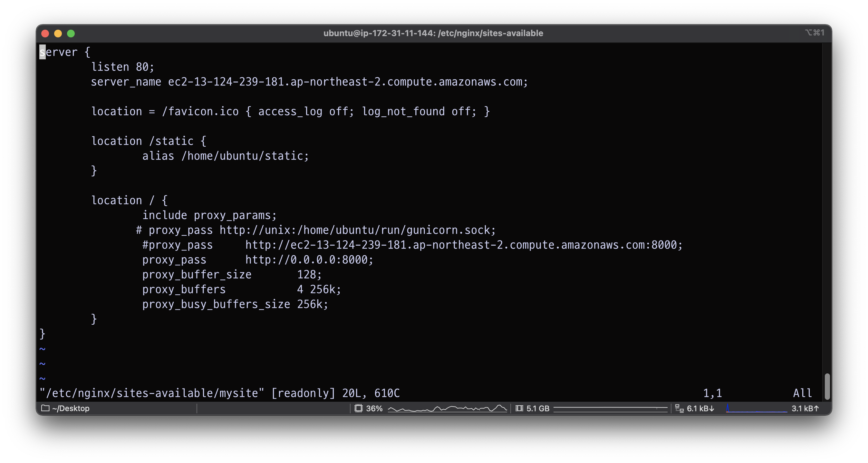This screenshot has width=868, height=463.
Task: Click the CPU chip icon in status bar
Action: click(x=359, y=409)
